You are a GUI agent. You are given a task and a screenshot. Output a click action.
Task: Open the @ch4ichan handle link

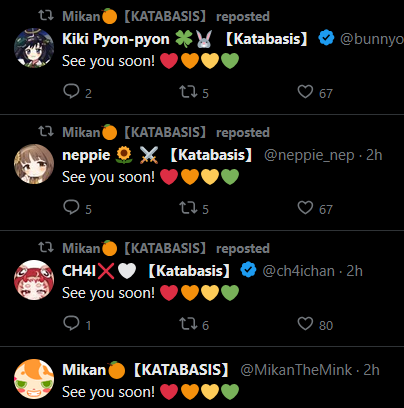[298, 271]
